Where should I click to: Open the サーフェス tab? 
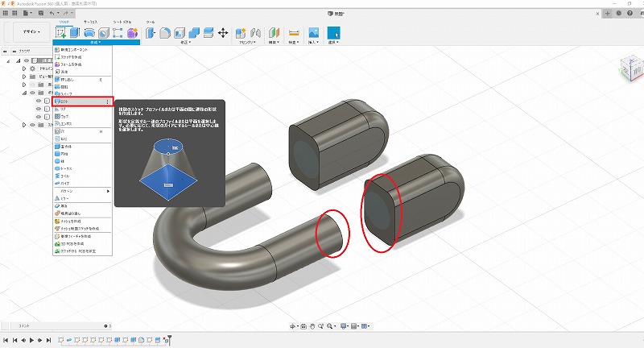coord(91,22)
